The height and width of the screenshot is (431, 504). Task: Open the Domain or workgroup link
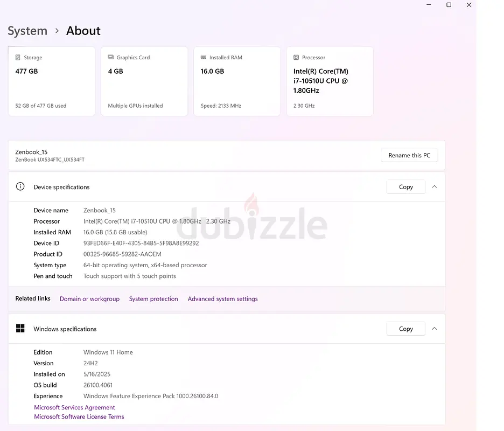90,299
